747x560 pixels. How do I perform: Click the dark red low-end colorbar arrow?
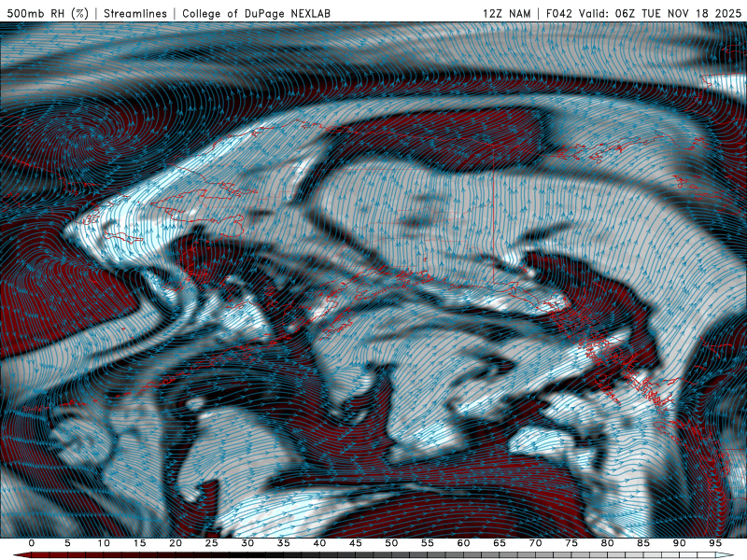[21, 555]
